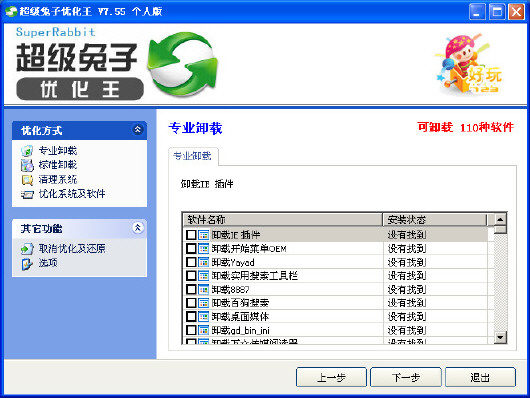
Task: Choose 优化系统及软件 sidebar icon
Action: pyautogui.click(x=27, y=194)
